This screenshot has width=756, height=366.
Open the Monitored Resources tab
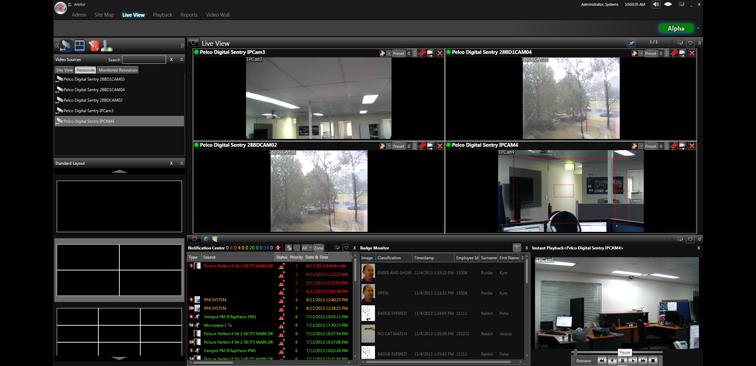[118, 70]
